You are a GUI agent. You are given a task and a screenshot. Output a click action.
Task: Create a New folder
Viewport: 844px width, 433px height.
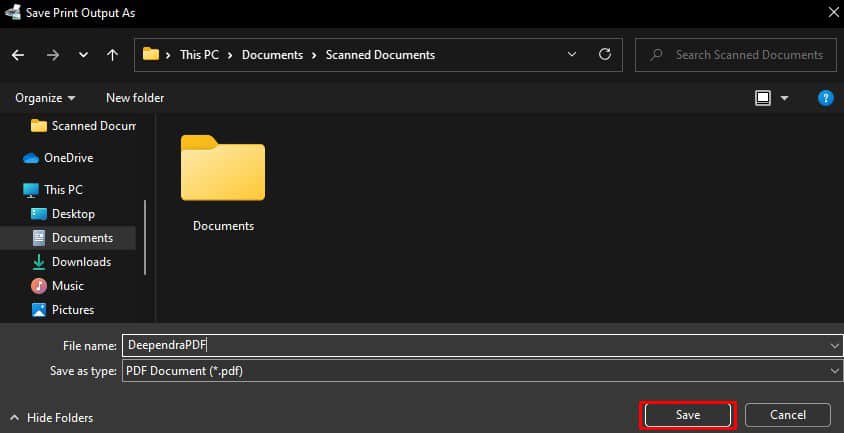tap(135, 98)
